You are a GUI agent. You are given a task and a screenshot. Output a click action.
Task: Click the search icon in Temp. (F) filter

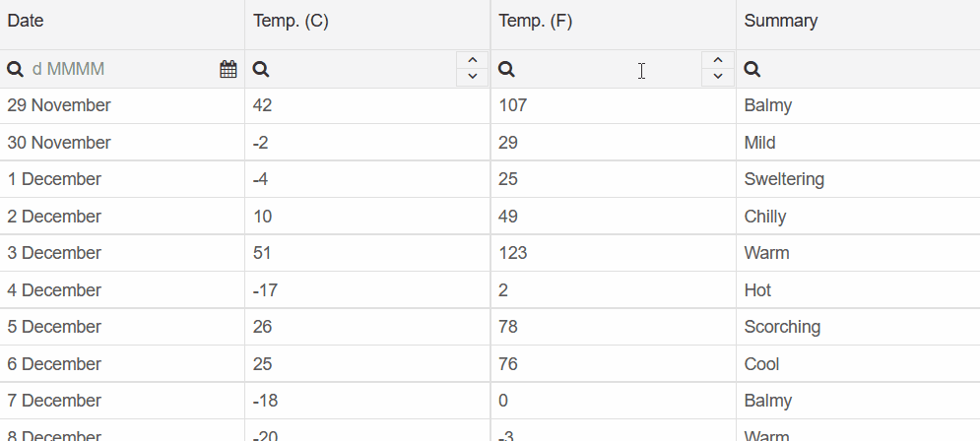[507, 69]
